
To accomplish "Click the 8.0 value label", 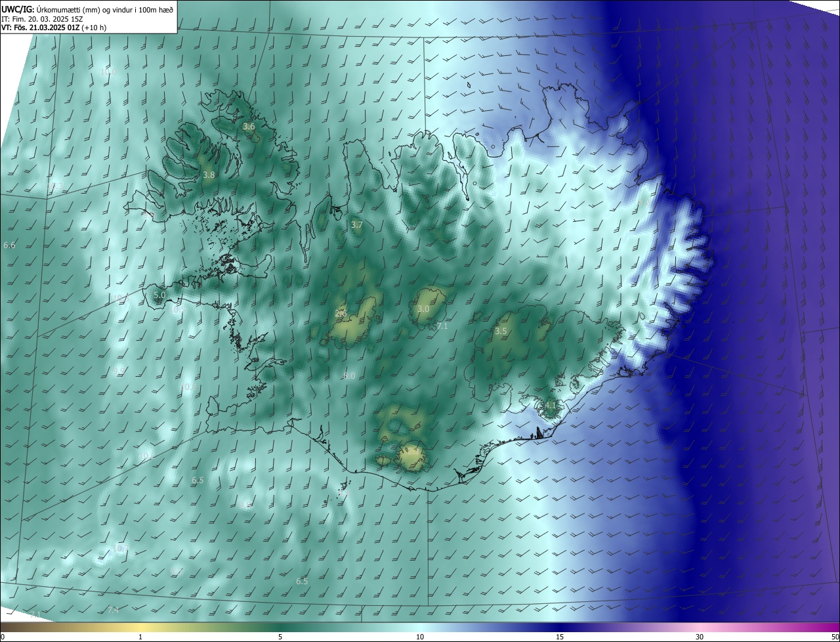I will (349, 376).
